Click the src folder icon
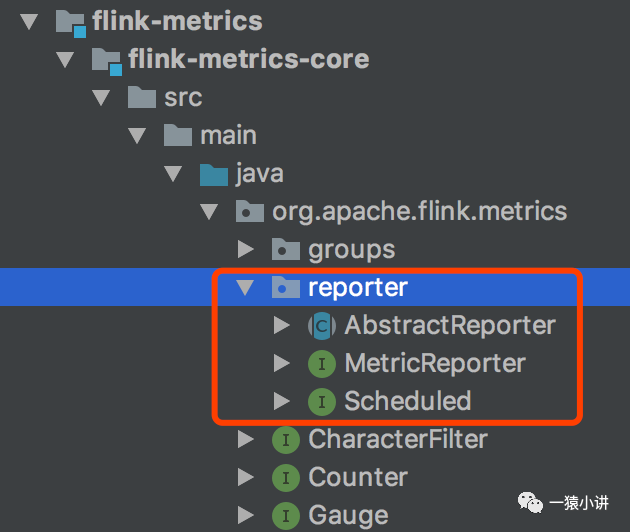The height and width of the screenshot is (532, 630). 142,98
